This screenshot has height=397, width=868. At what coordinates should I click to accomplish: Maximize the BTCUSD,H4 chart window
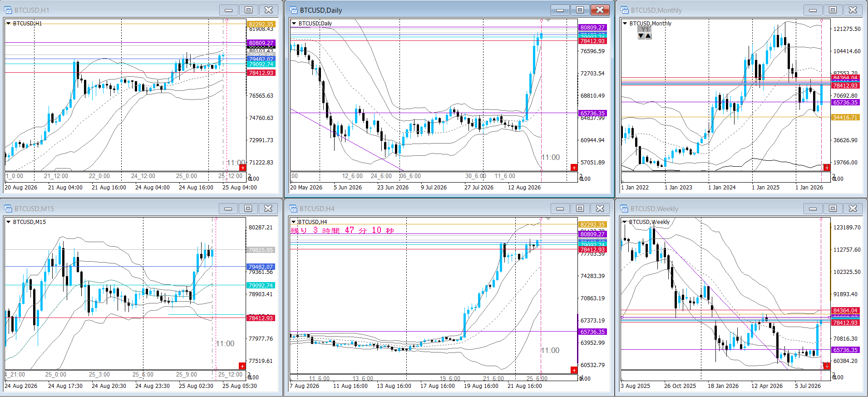580,208
